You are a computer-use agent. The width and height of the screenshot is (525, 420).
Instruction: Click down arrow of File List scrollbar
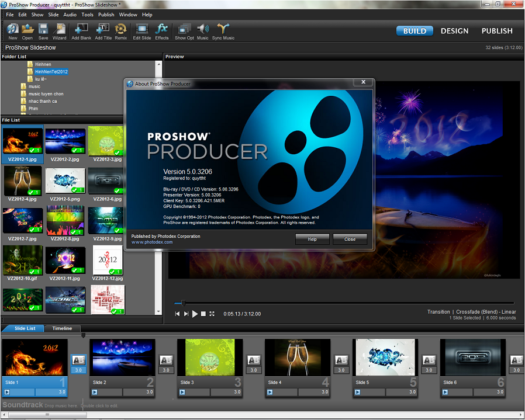coord(158,311)
